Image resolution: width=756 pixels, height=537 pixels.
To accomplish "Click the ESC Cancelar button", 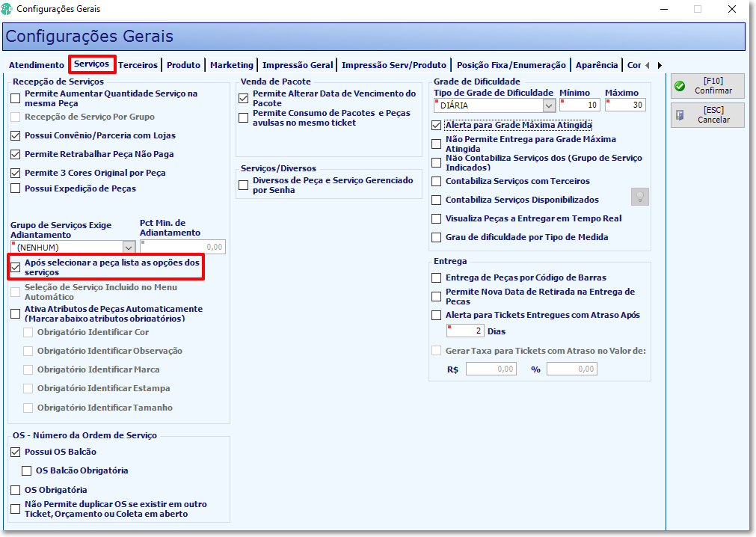I will coord(707,115).
